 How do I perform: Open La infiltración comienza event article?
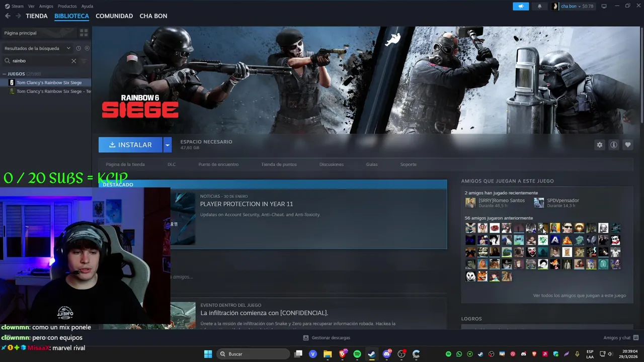click(264, 313)
